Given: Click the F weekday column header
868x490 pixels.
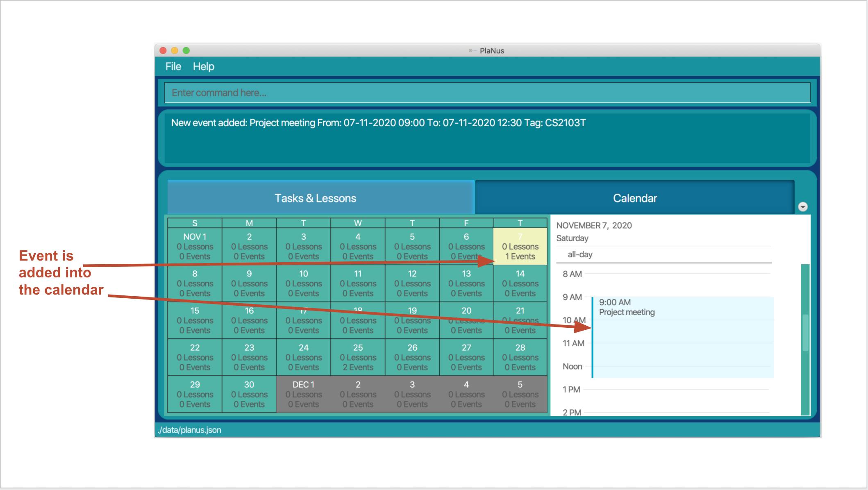Looking at the screenshot, I should (x=466, y=223).
